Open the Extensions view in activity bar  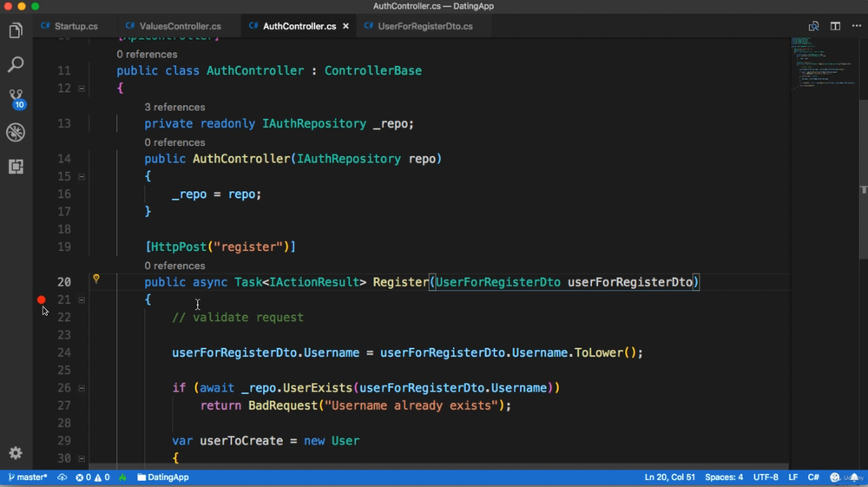coord(16,166)
